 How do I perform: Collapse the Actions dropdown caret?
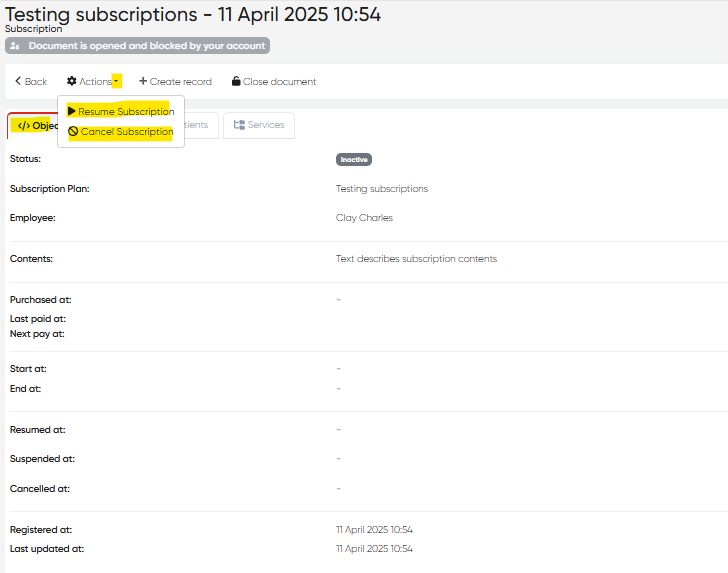[x=117, y=81]
